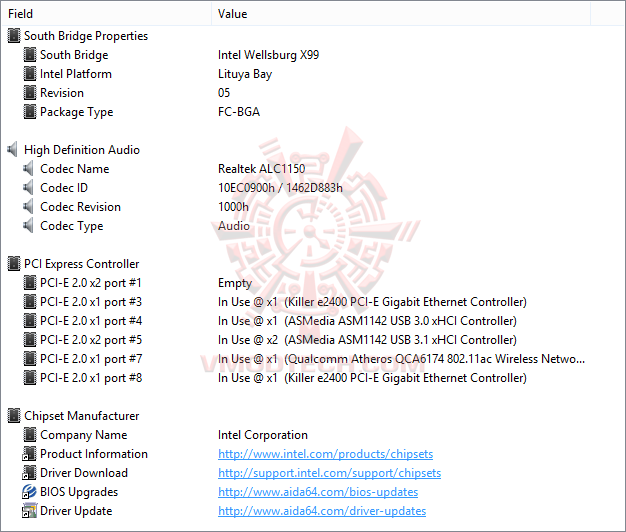Select the Package Type field label
The height and width of the screenshot is (532, 626).
tap(77, 112)
